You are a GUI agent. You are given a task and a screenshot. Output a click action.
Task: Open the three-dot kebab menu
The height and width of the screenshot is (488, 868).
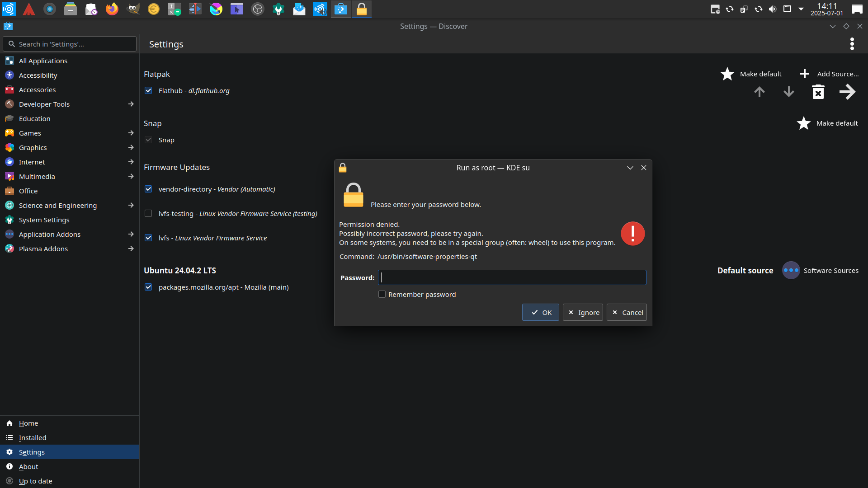coord(852,44)
